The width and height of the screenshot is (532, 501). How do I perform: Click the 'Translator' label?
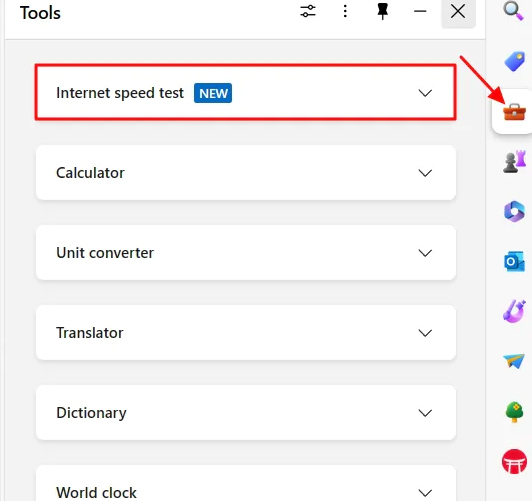(x=90, y=333)
